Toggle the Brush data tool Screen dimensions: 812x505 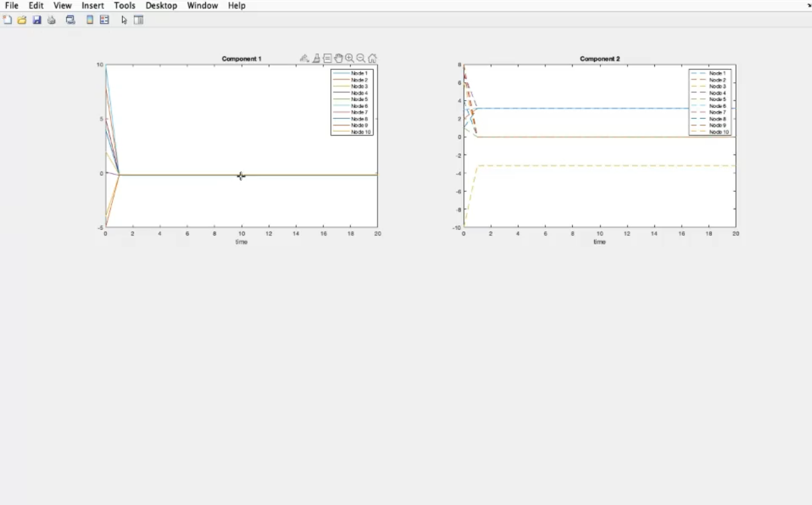316,59
